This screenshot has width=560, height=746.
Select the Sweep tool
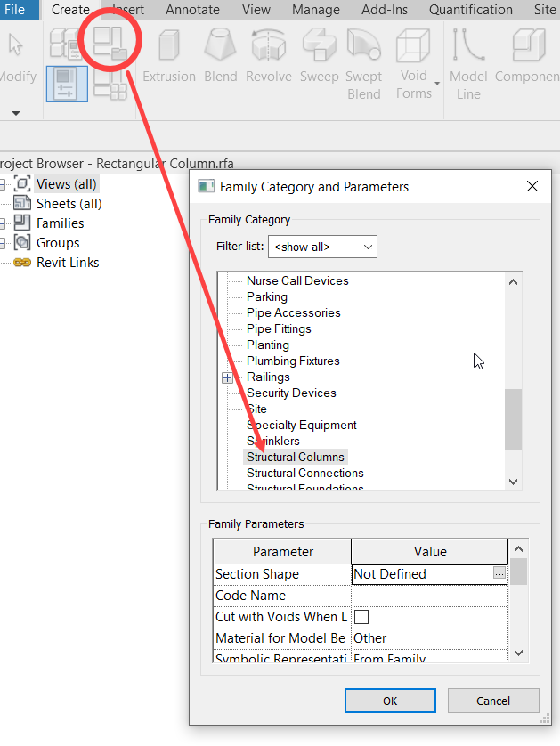pyautogui.click(x=319, y=53)
